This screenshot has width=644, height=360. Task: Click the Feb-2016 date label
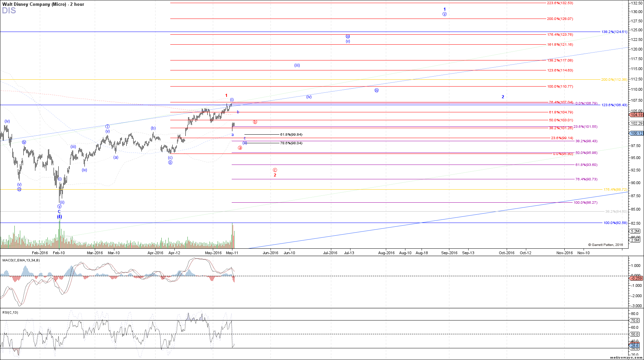tap(40, 253)
